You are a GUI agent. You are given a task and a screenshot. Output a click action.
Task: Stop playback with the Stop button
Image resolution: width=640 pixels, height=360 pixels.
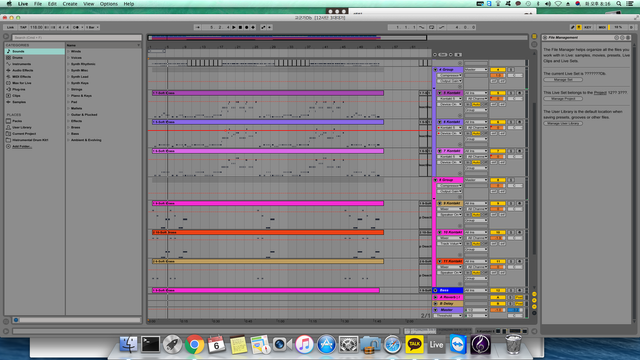(x=240, y=27)
